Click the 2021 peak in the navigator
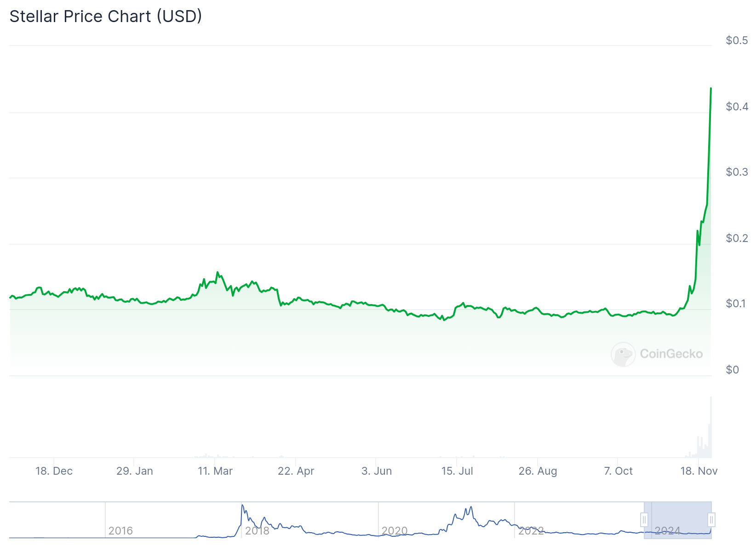The width and height of the screenshot is (756, 552). [470, 508]
